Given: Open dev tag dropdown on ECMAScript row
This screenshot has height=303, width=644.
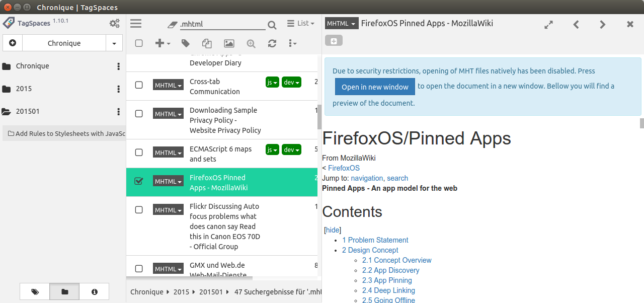Looking at the screenshot, I should point(291,149).
